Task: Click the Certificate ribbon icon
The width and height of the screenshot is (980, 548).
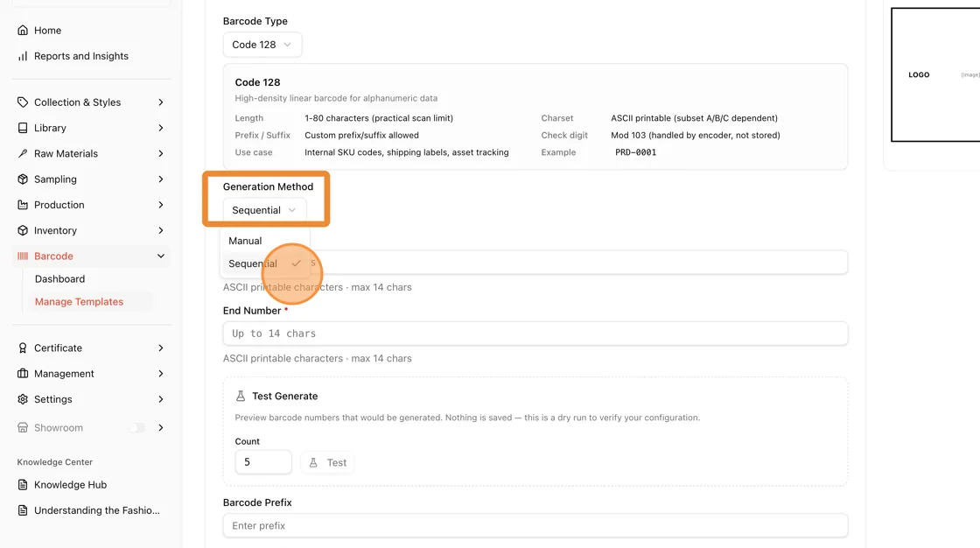Action: click(x=23, y=348)
